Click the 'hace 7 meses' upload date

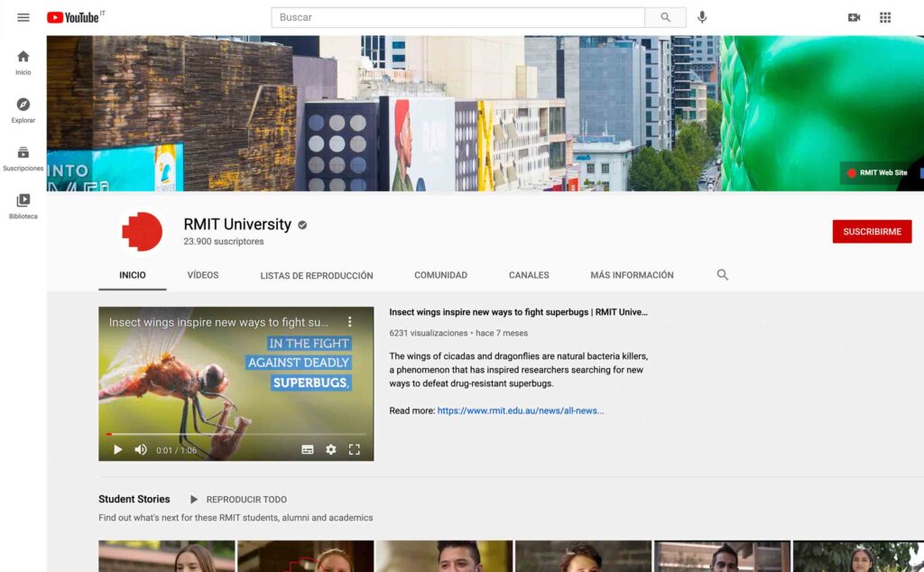[502, 333]
